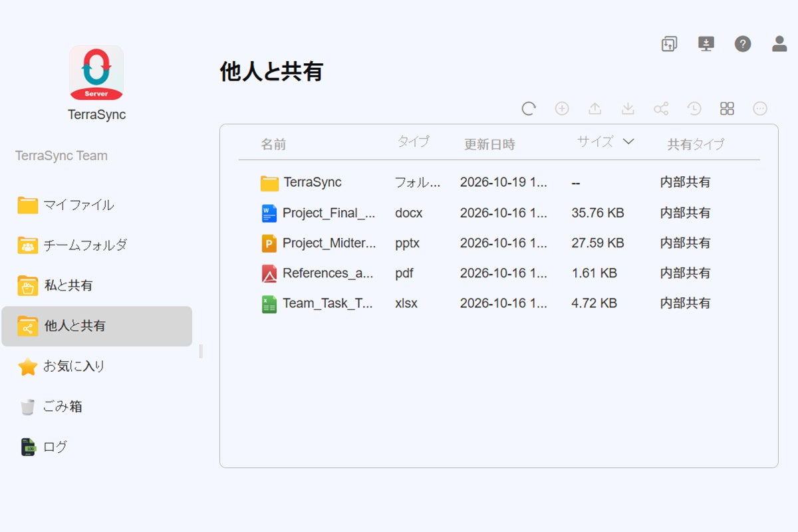Click the フォル... type cell

418,182
